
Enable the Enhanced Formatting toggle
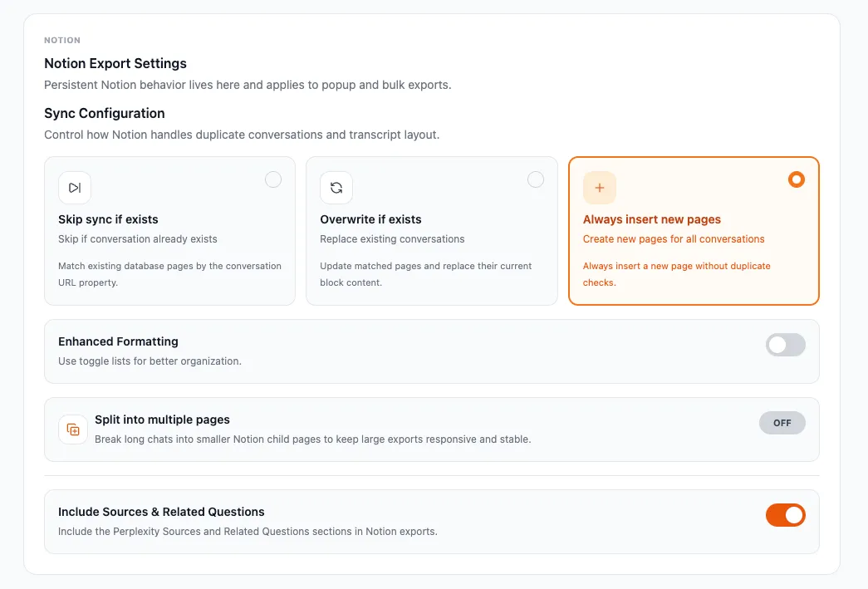786,345
